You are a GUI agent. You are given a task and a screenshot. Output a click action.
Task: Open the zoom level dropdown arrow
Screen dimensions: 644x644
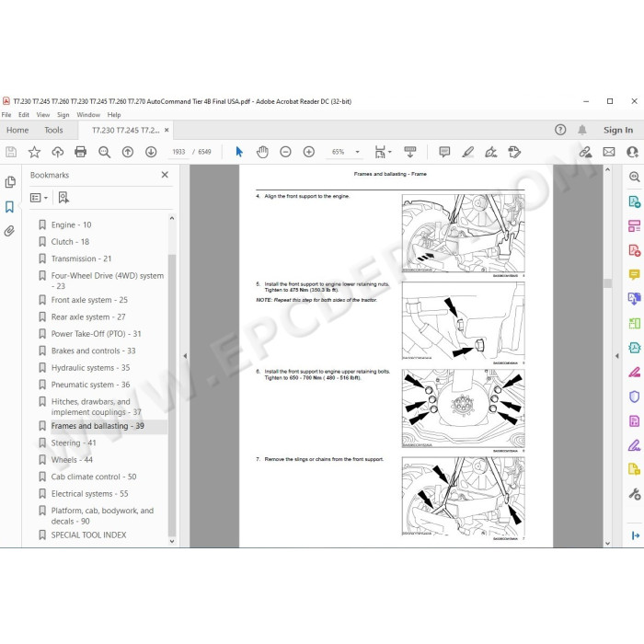click(x=357, y=152)
